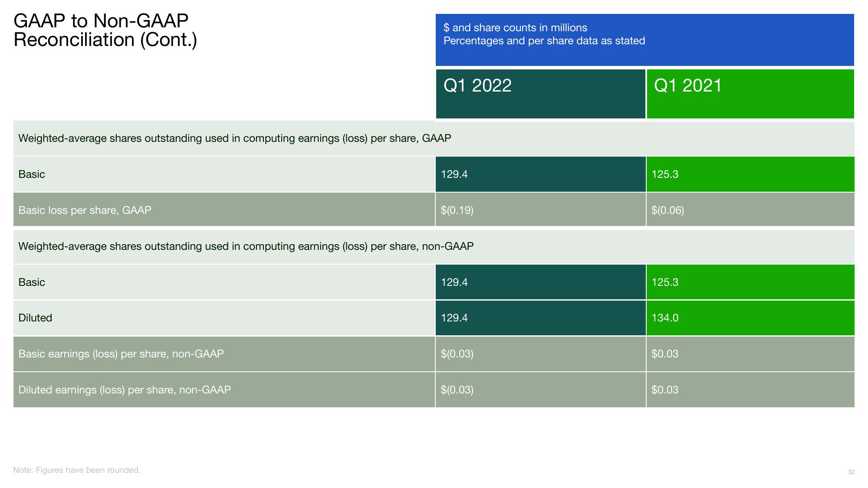Screen dimensions: 868x488
Task: Click Diluted shares Q1 2022 value 129.4
Action: tap(454, 318)
